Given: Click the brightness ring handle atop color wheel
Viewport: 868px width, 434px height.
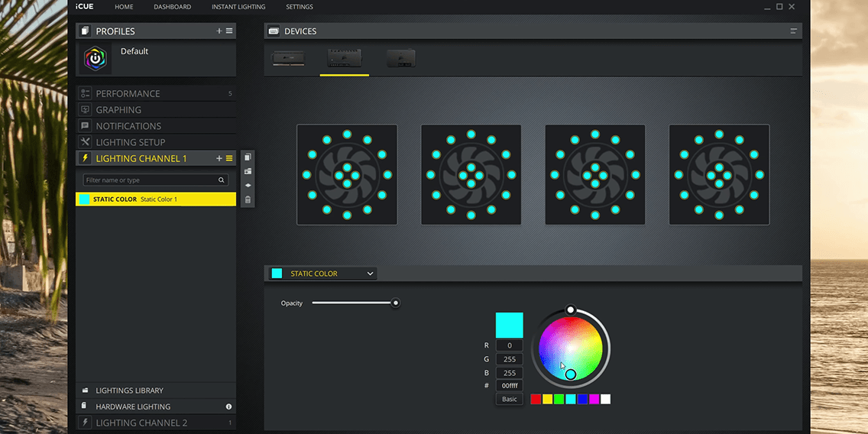Looking at the screenshot, I should click(x=570, y=310).
